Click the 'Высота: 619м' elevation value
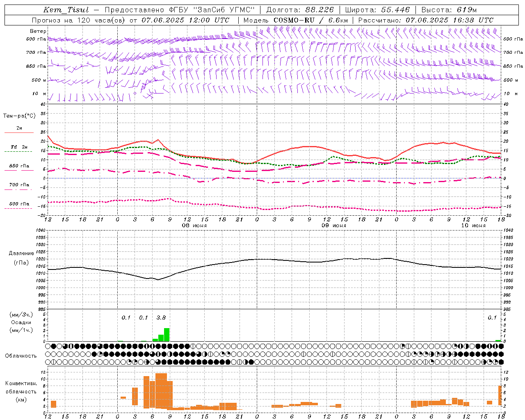 (x=449, y=10)
